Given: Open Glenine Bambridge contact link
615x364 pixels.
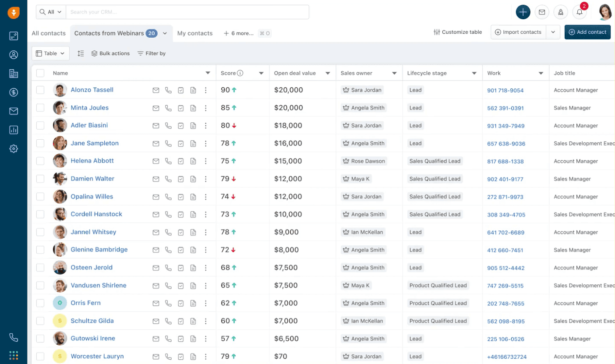Looking at the screenshot, I should click(x=99, y=250).
